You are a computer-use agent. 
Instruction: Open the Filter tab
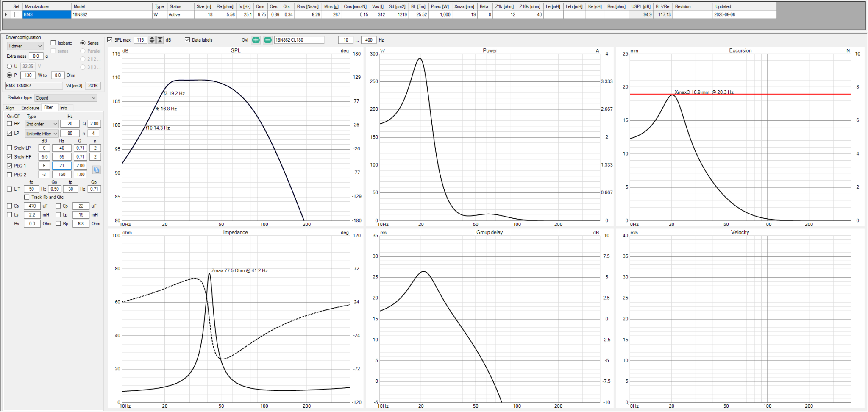(x=49, y=108)
